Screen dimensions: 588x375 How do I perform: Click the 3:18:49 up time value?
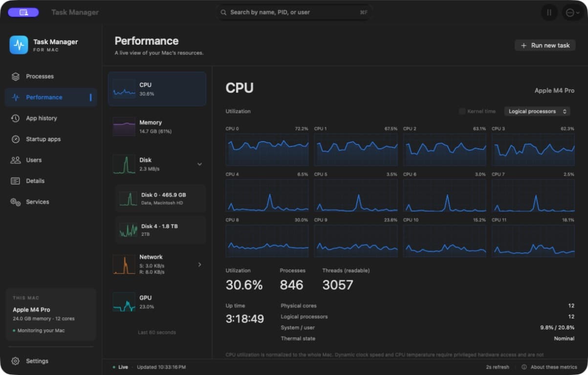(x=244, y=319)
